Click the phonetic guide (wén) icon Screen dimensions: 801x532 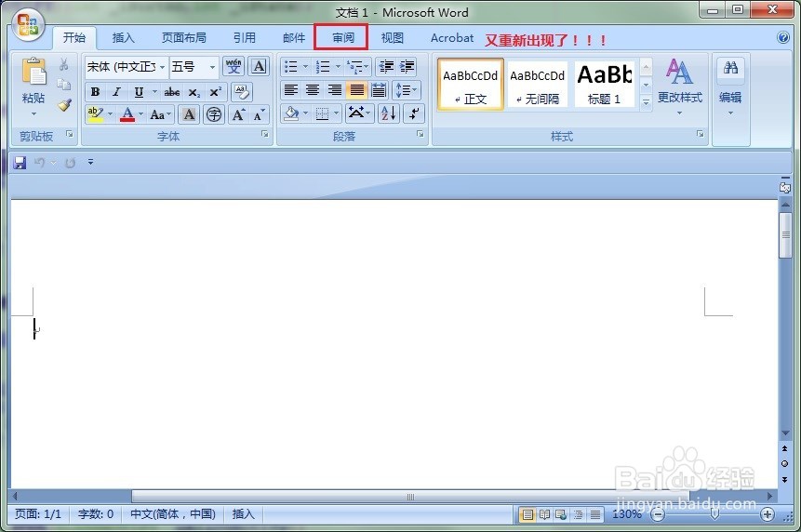[234, 66]
